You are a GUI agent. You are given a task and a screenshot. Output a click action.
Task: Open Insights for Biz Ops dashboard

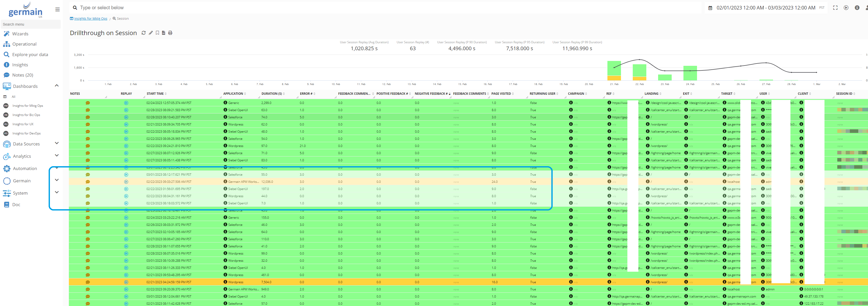click(26, 115)
